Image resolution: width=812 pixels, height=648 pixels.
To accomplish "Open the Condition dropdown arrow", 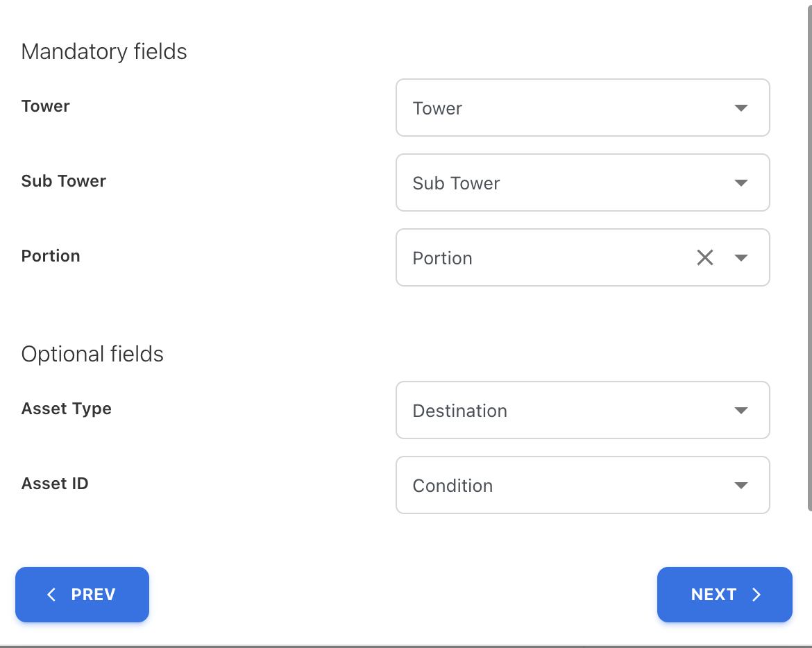I will [x=741, y=486].
